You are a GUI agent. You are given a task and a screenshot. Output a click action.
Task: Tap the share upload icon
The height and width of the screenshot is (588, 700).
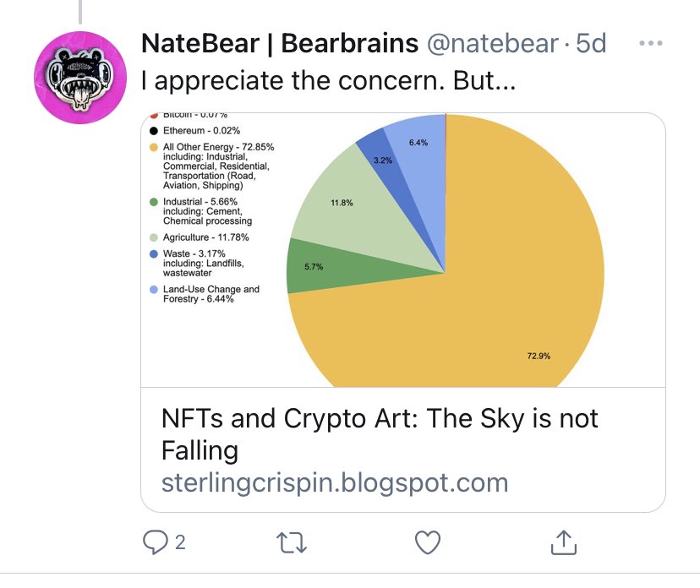(564, 542)
